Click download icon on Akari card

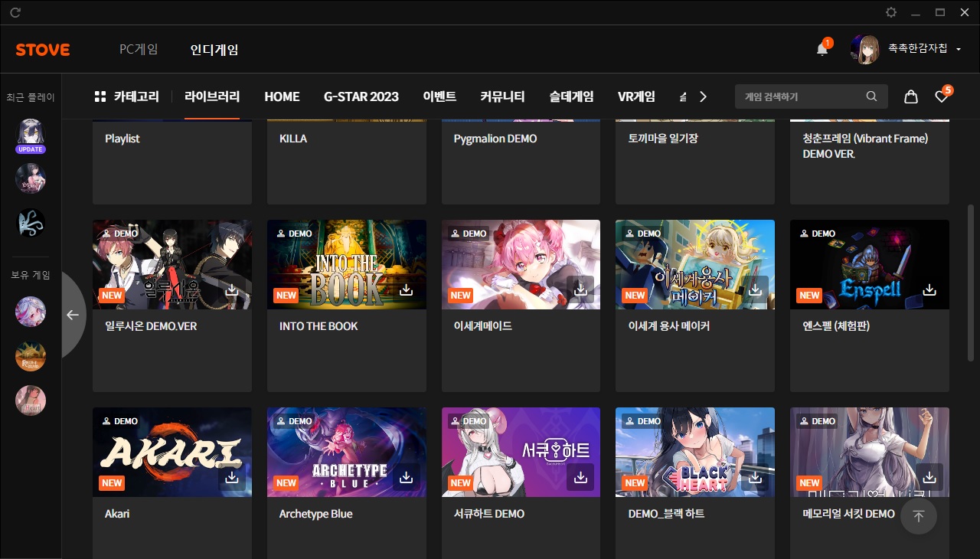232,477
